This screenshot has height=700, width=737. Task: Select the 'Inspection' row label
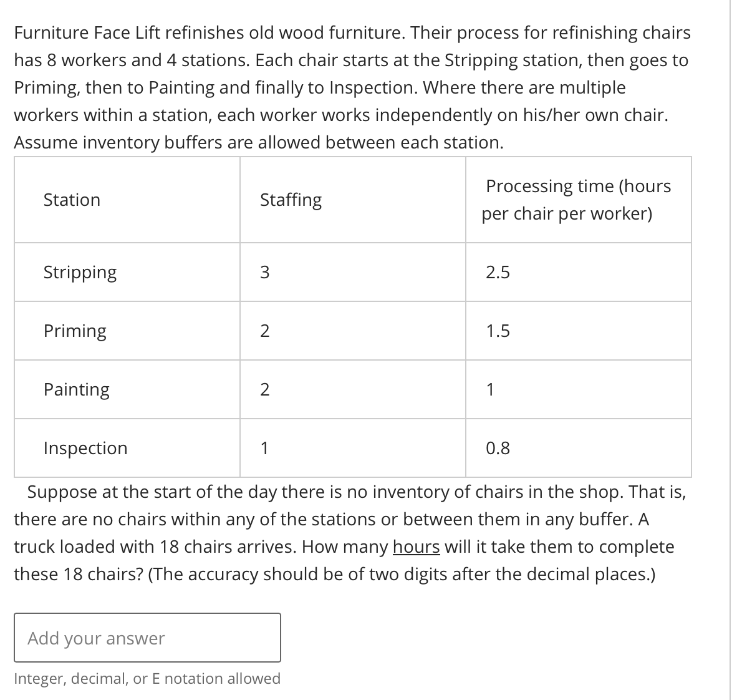click(x=85, y=448)
